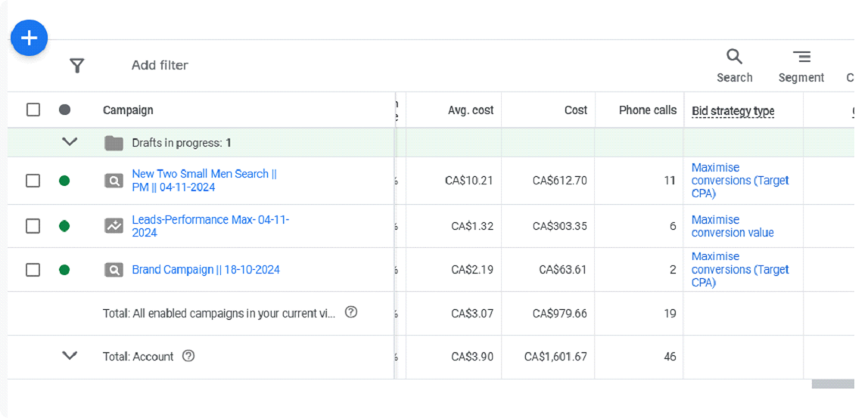The width and height of the screenshot is (868, 418).
Task: Click the Add filter input field
Action: (160, 66)
